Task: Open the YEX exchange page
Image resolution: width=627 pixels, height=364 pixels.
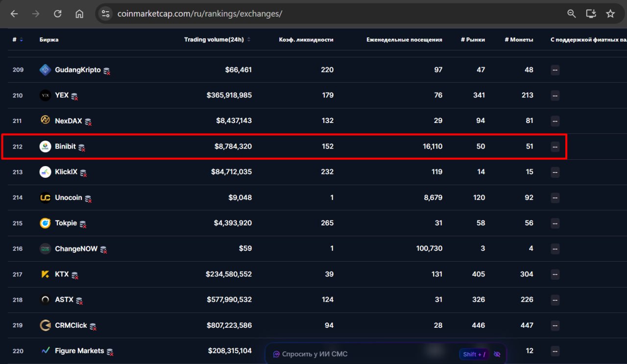Action: point(62,96)
